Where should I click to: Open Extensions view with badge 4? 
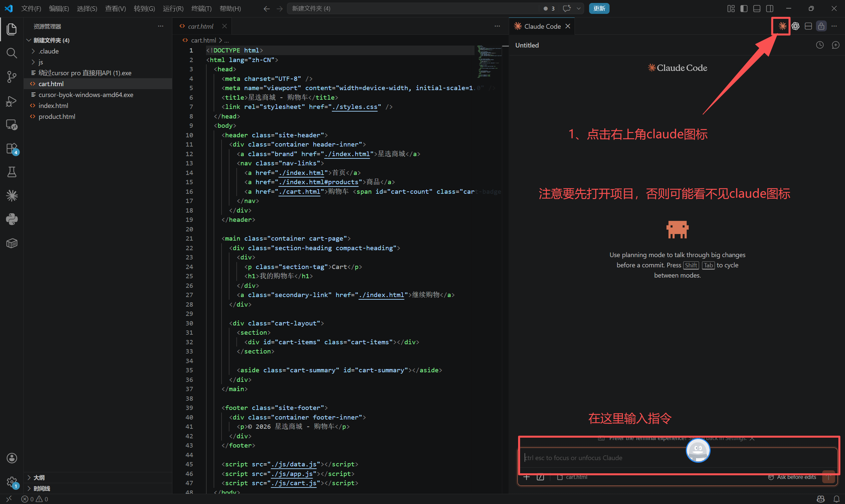point(12,149)
